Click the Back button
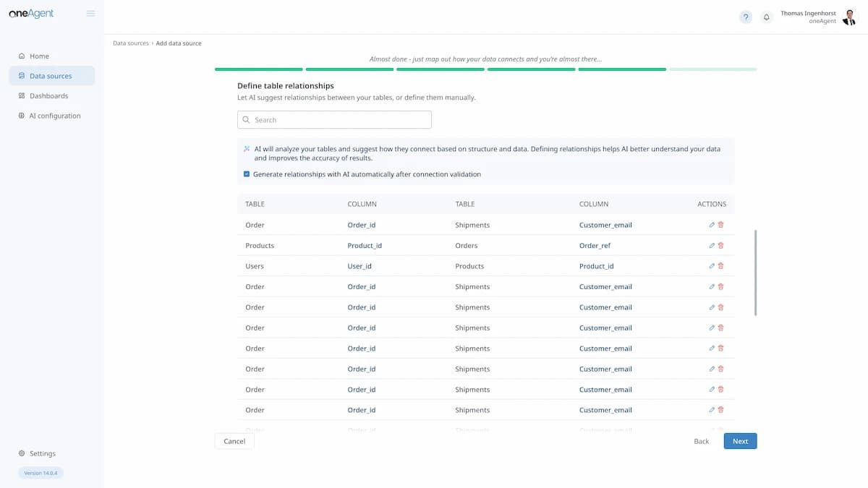Image resolution: width=868 pixels, height=488 pixels. pyautogui.click(x=701, y=441)
